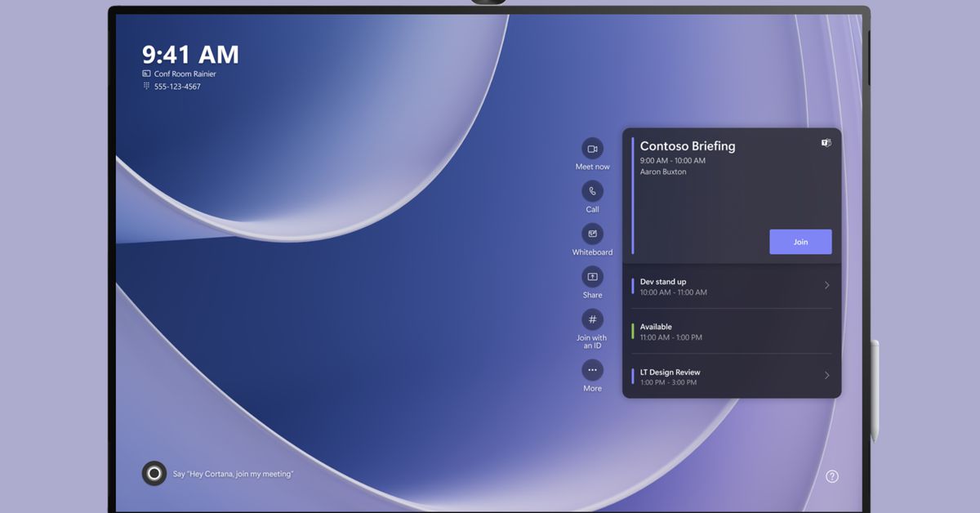
Task: Start a meeting with Meet now icon
Action: point(592,149)
